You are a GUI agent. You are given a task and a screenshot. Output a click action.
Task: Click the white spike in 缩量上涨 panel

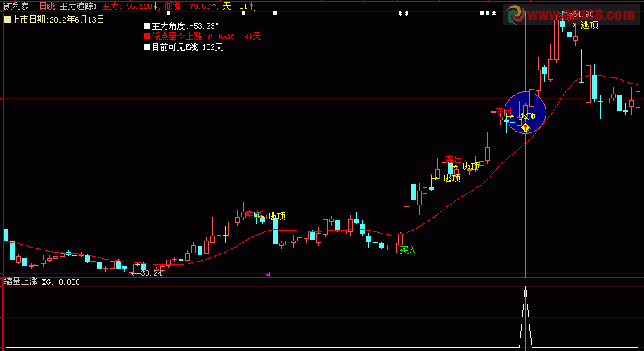(x=525, y=317)
